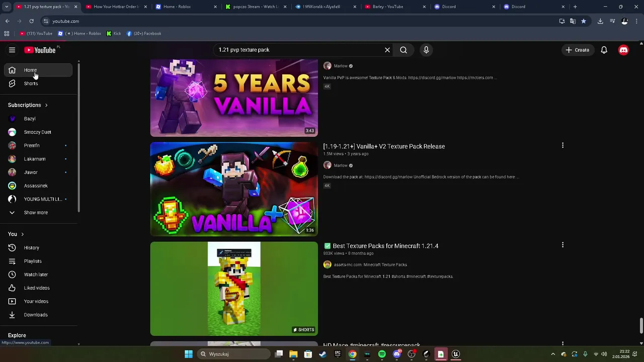This screenshot has height=362, width=644.
Task: Show hidden system tray icons
Action: [x=553, y=354]
